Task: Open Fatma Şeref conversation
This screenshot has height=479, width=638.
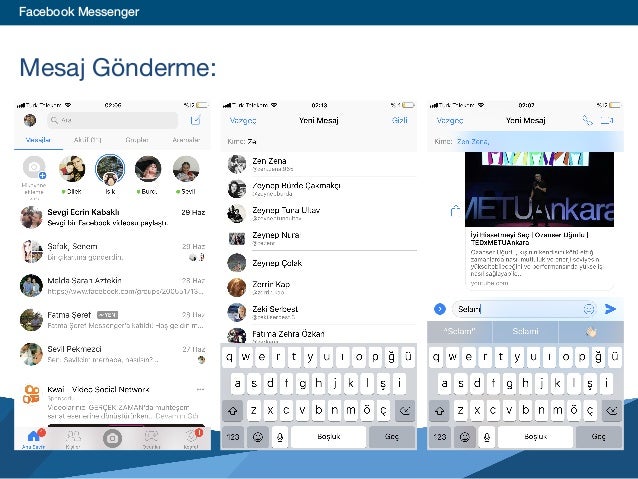Action: [112, 320]
